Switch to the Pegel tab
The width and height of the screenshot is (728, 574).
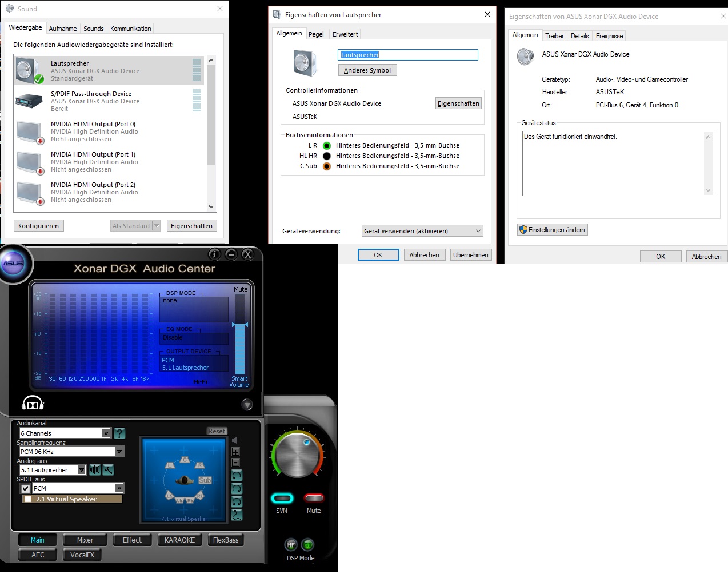pos(316,34)
